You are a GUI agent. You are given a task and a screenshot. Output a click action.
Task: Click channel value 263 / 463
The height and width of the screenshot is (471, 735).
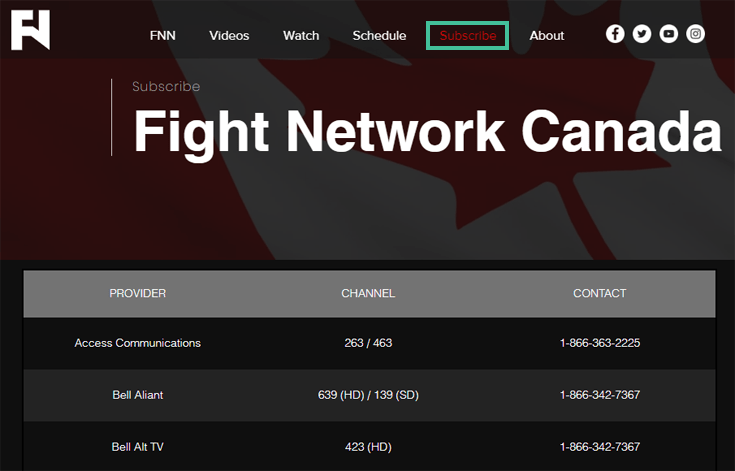(368, 343)
